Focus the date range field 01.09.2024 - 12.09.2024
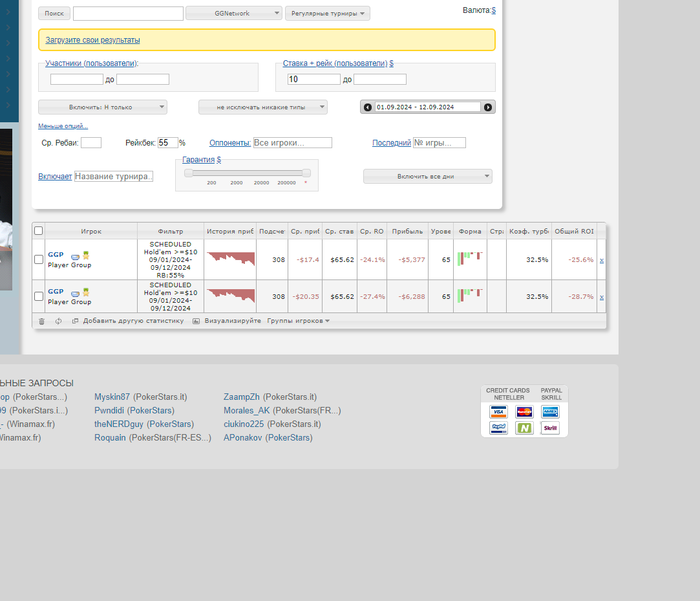The image size is (700, 601). 428,107
